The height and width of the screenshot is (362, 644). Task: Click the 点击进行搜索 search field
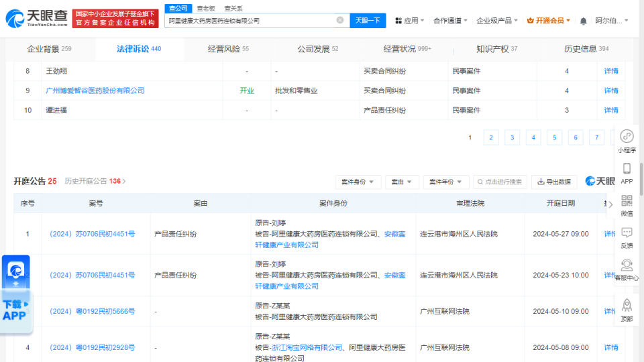click(500, 182)
